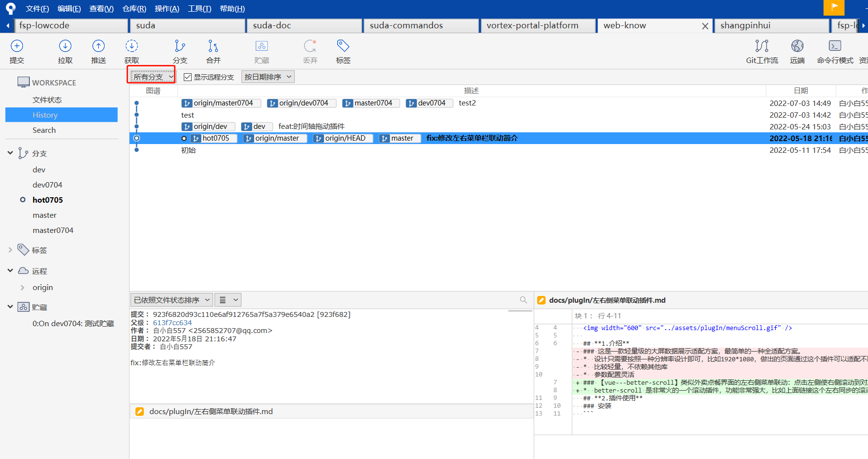Click the orange flag notification icon

(x=834, y=7)
